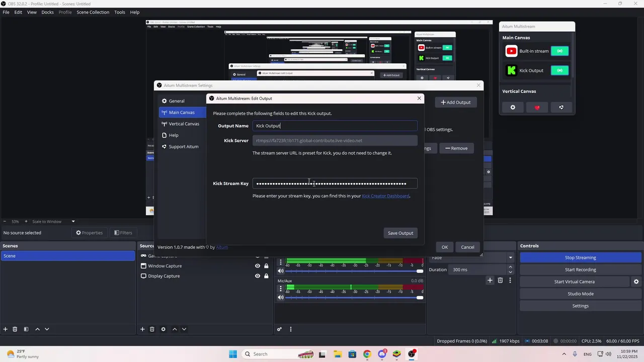Select Main Canvas tab in settings
This screenshot has width=644, height=362.
click(182, 113)
